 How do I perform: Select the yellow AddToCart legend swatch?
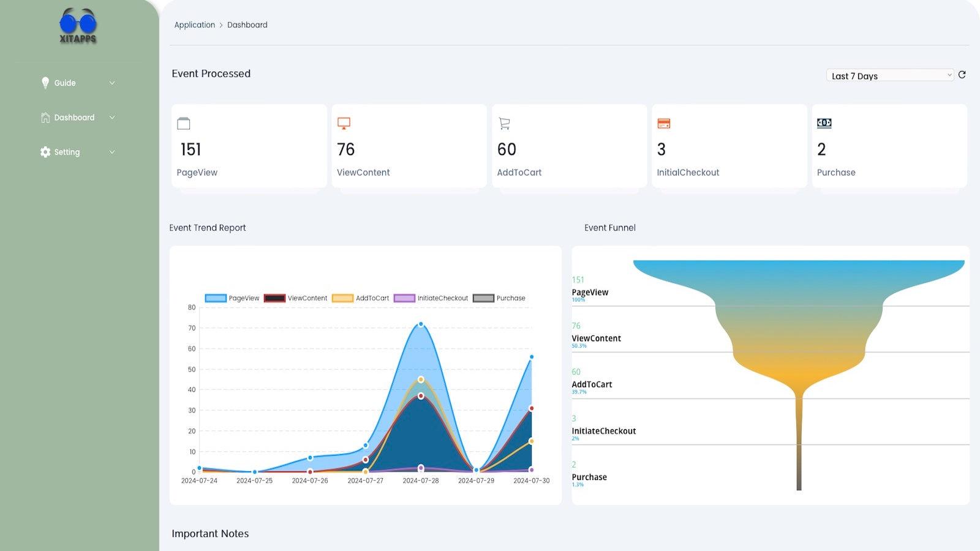tap(343, 298)
